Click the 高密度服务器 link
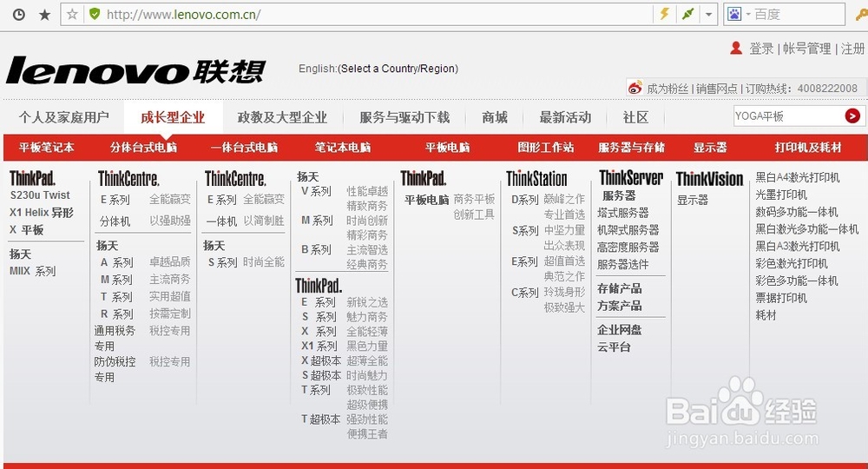The image size is (868, 469). [x=628, y=247]
